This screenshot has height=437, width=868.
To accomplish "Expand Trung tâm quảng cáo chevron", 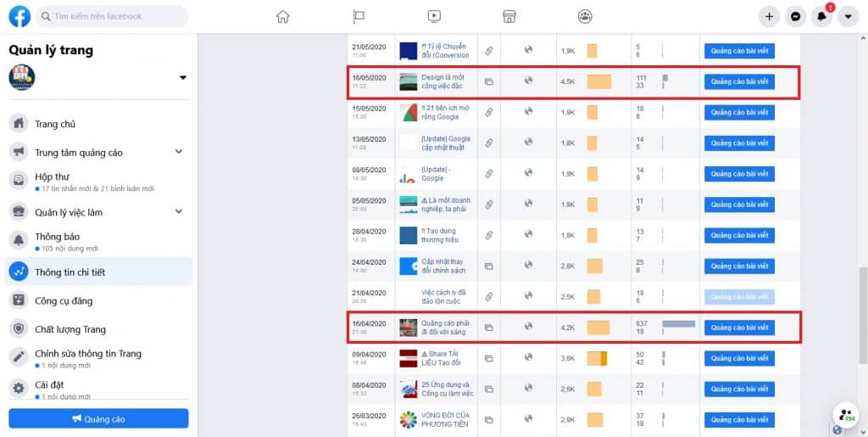I will [179, 151].
